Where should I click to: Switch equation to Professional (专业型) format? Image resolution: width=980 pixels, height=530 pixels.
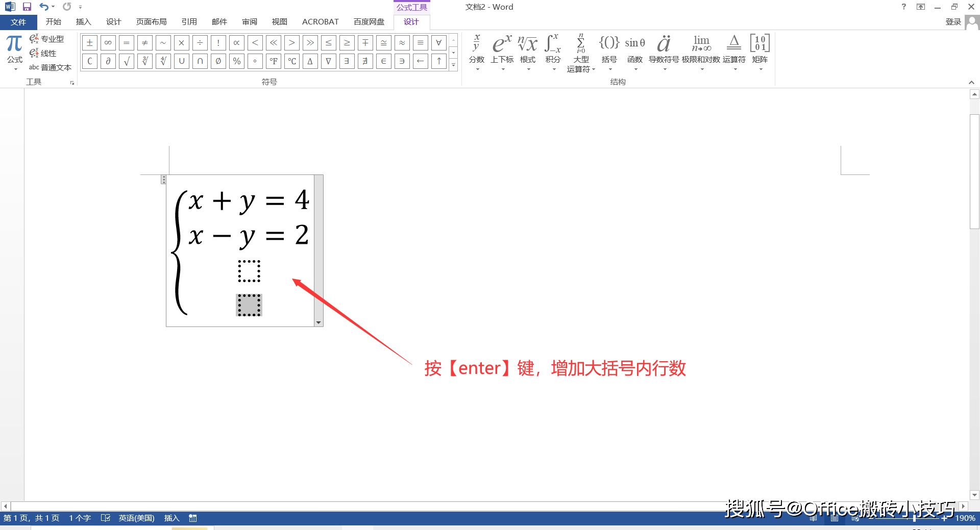[51, 38]
